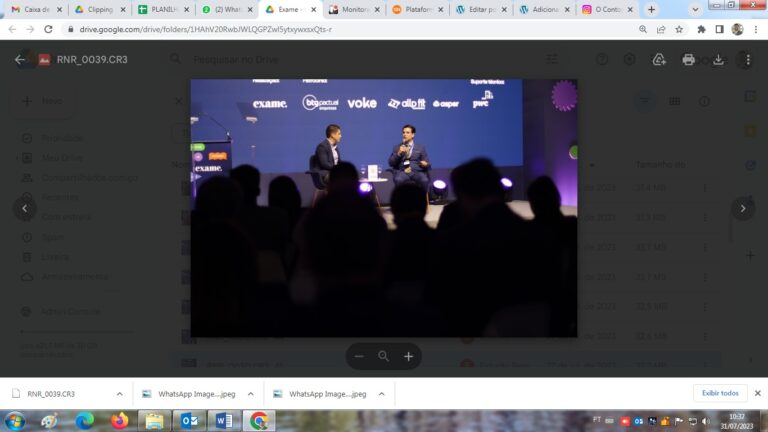Screen dimensions: 768x432
Task: Open options for second WhatsApp Image download
Action: click(380, 394)
